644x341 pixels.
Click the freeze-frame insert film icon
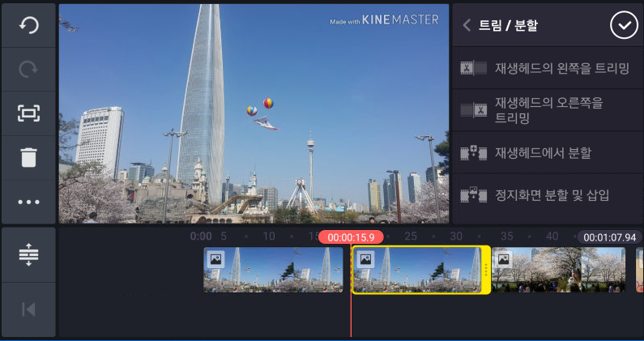tap(474, 195)
